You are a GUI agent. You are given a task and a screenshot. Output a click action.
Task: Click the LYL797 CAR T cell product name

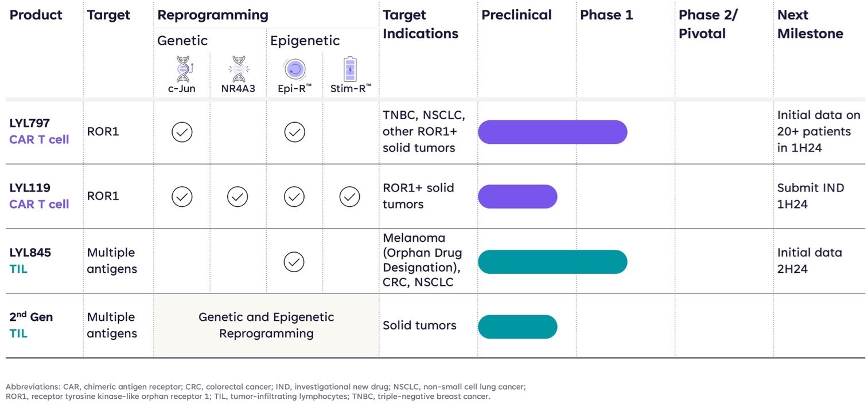[39, 131]
